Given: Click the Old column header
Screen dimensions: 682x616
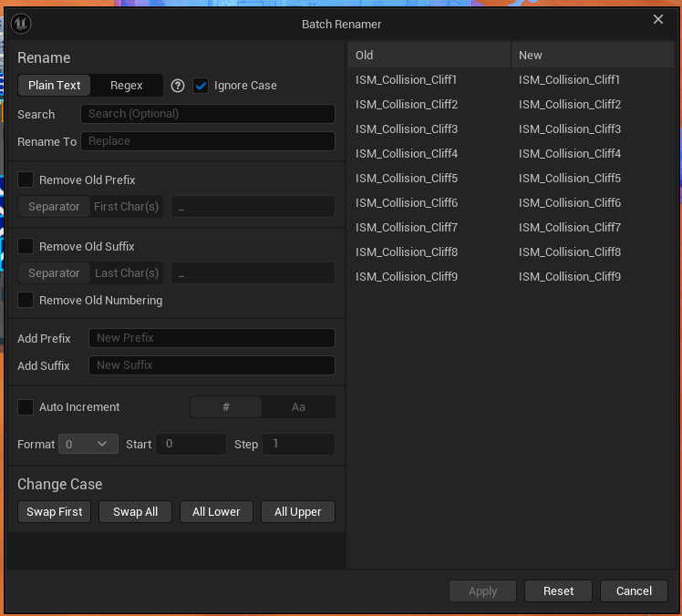Looking at the screenshot, I should 429,55.
